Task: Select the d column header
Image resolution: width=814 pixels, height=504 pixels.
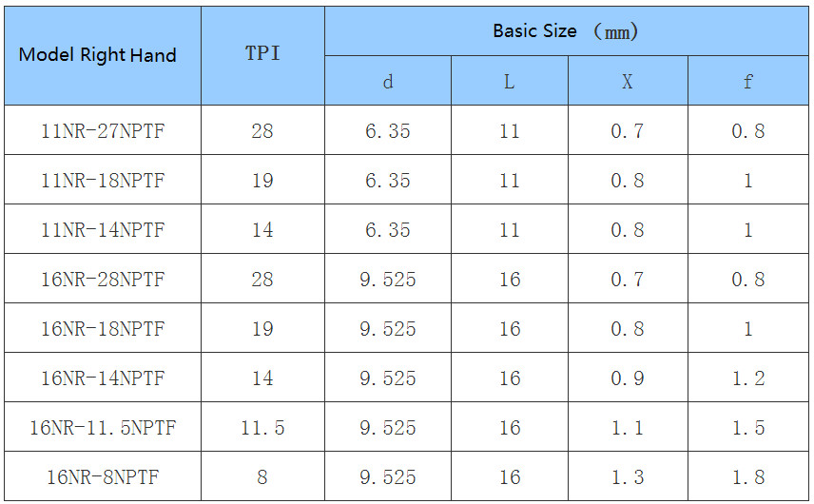Action: click(x=388, y=81)
